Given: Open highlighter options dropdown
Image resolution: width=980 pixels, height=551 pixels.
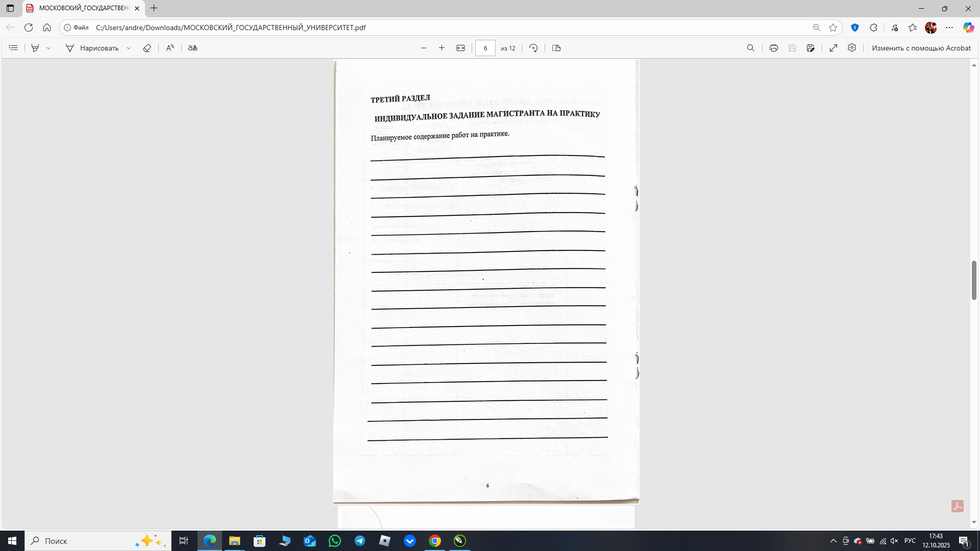Looking at the screenshot, I should coord(49,48).
